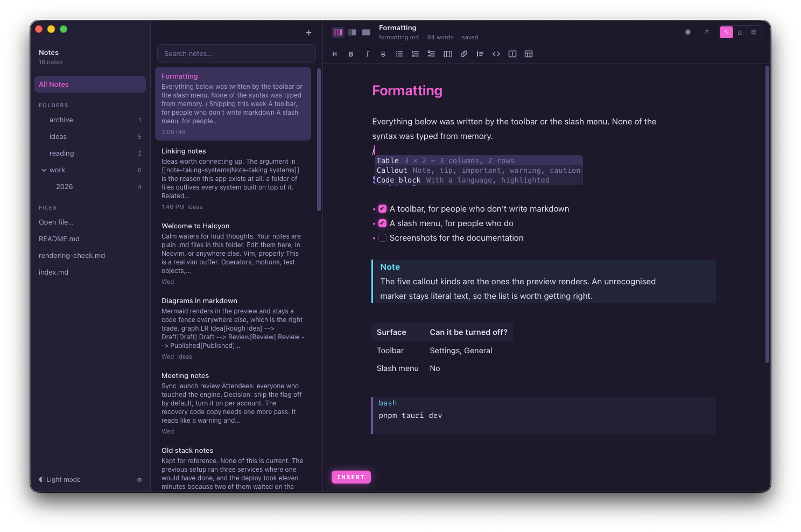Insert a hyperlink using the chain icon

pyautogui.click(x=464, y=54)
